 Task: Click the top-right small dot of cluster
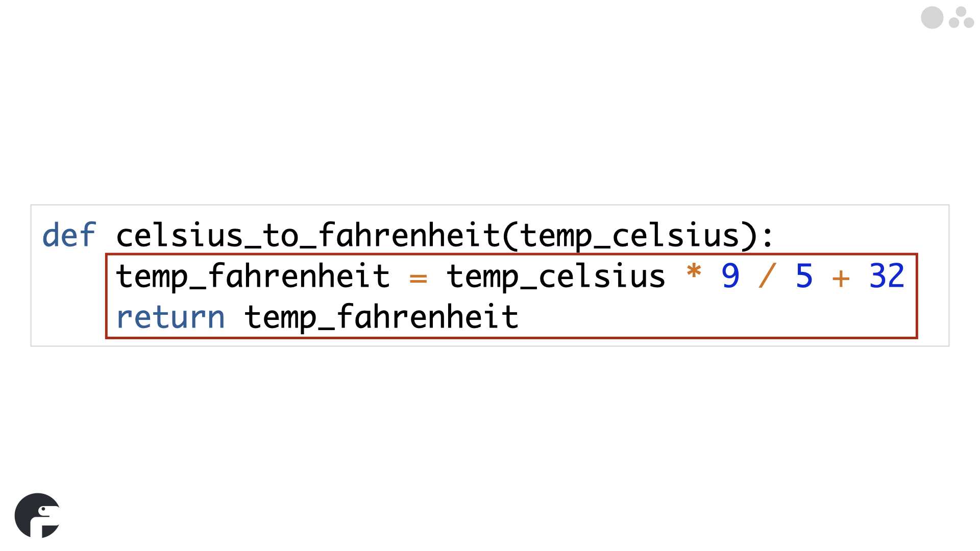[x=961, y=11]
